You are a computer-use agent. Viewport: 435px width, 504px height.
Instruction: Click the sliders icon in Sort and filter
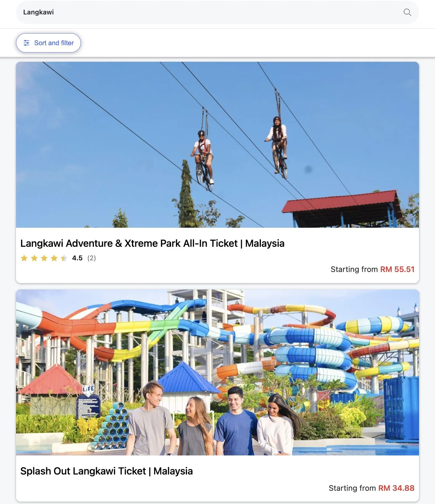pos(26,43)
